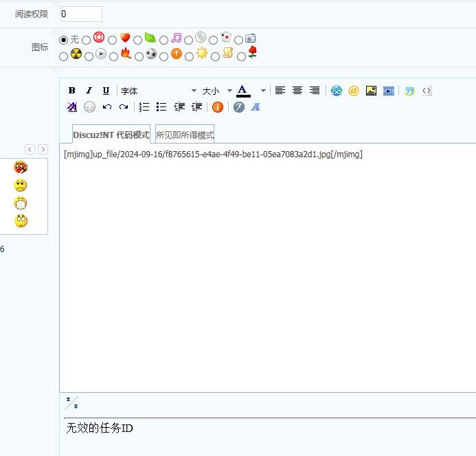Insert the sad yellow smiley

[x=21, y=185]
